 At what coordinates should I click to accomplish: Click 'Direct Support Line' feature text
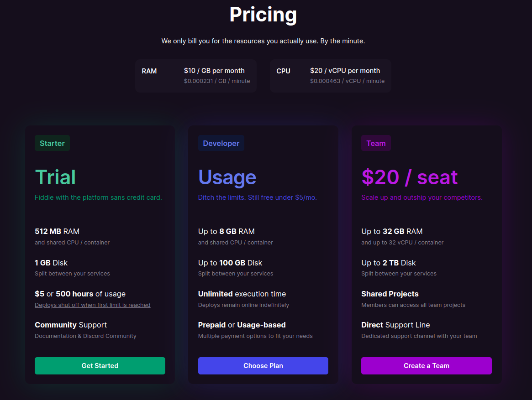pyautogui.click(x=395, y=325)
